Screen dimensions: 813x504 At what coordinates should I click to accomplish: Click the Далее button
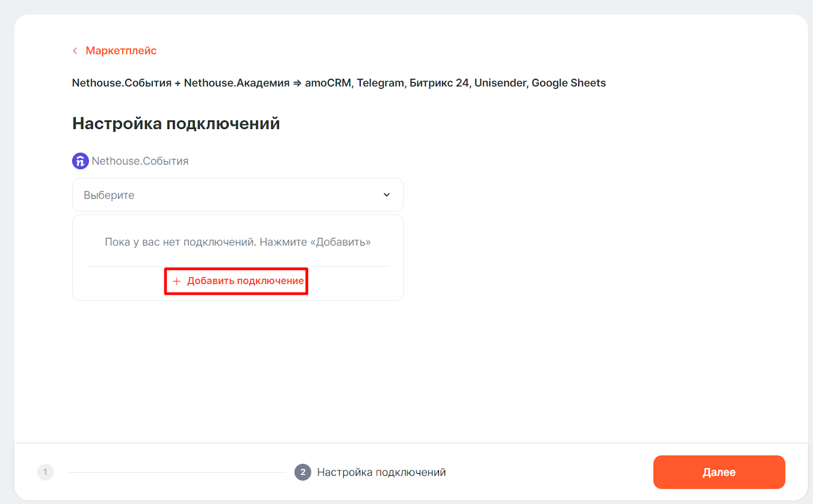point(719,472)
